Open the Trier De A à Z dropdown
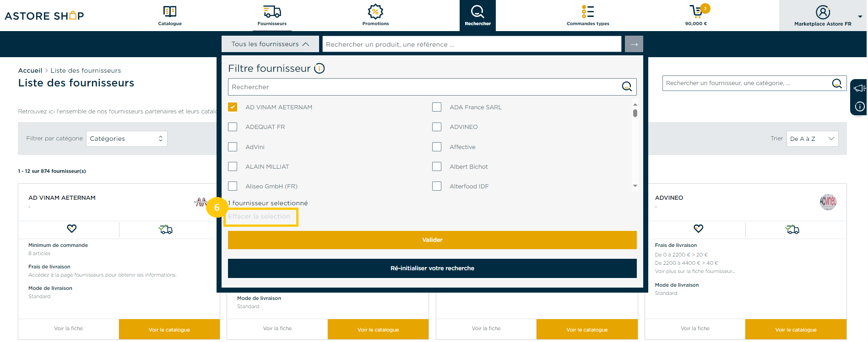The height and width of the screenshot is (342, 868). pyautogui.click(x=812, y=139)
